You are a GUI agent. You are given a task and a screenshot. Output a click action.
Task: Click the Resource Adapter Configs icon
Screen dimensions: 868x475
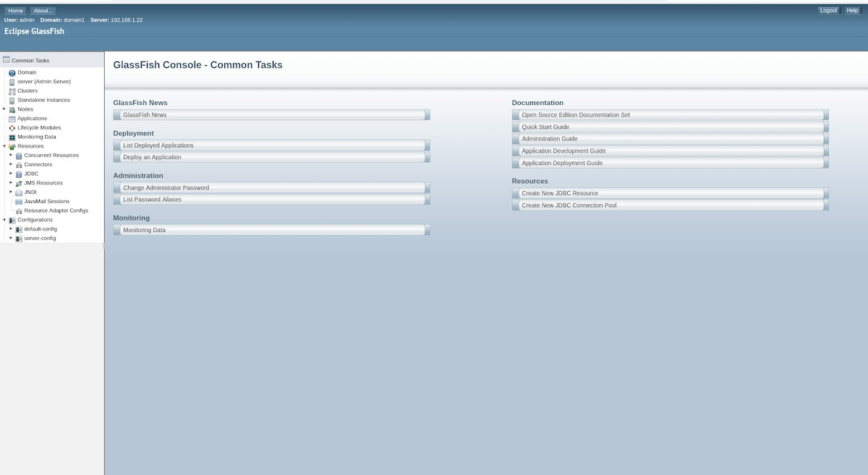coord(18,210)
